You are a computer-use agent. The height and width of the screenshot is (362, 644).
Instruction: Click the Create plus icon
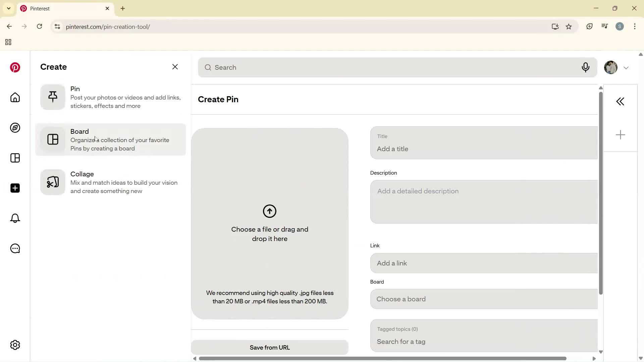tap(15, 188)
